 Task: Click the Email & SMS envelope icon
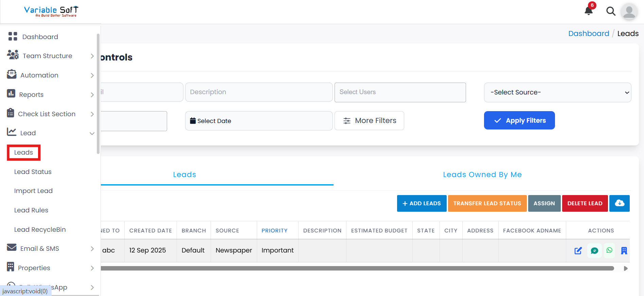point(12,247)
